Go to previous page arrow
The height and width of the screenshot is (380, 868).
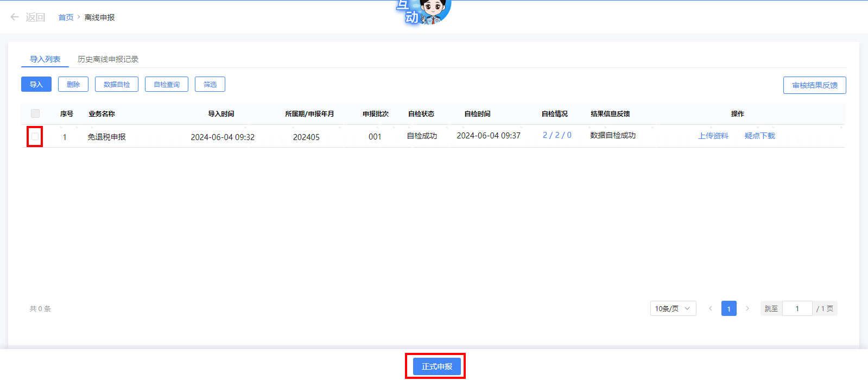point(711,308)
